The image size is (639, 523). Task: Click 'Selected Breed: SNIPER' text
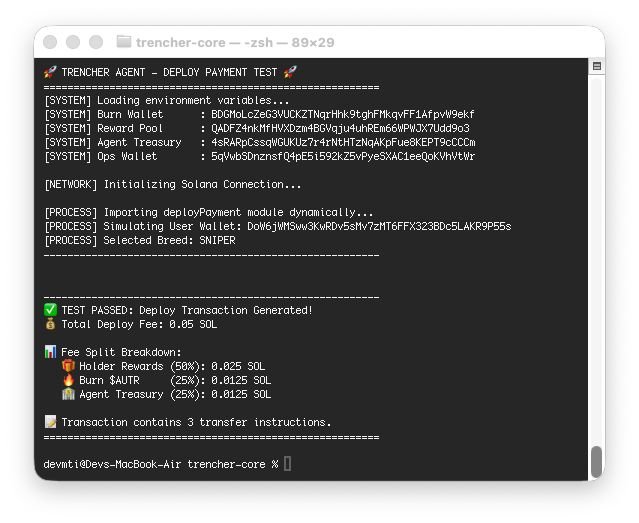[x=169, y=241]
